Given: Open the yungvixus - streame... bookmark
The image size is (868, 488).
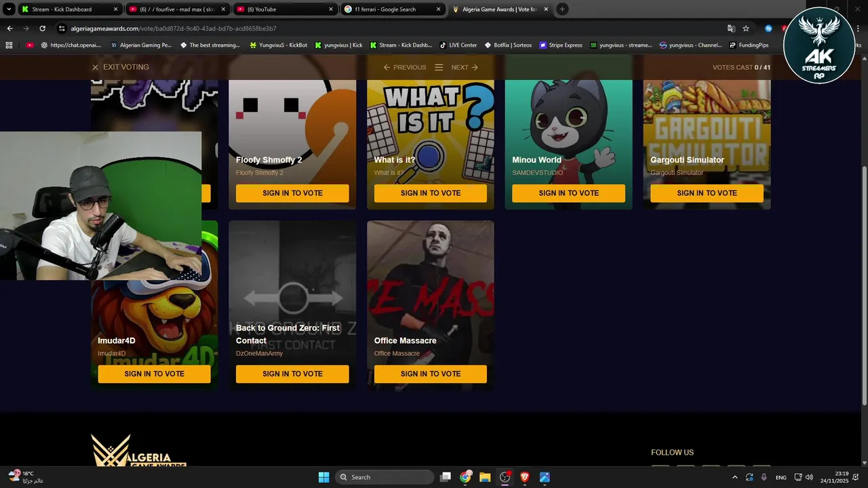Looking at the screenshot, I should pos(620,45).
